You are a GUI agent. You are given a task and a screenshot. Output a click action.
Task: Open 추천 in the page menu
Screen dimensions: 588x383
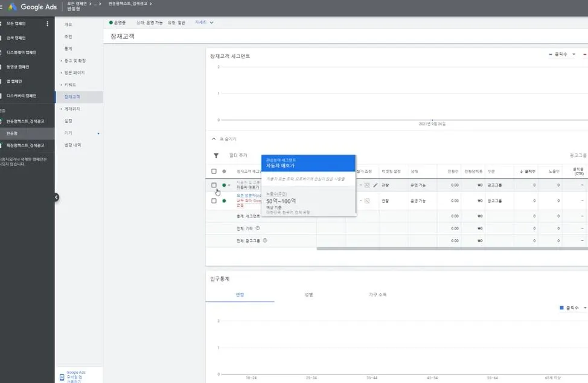pyautogui.click(x=68, y=37)
